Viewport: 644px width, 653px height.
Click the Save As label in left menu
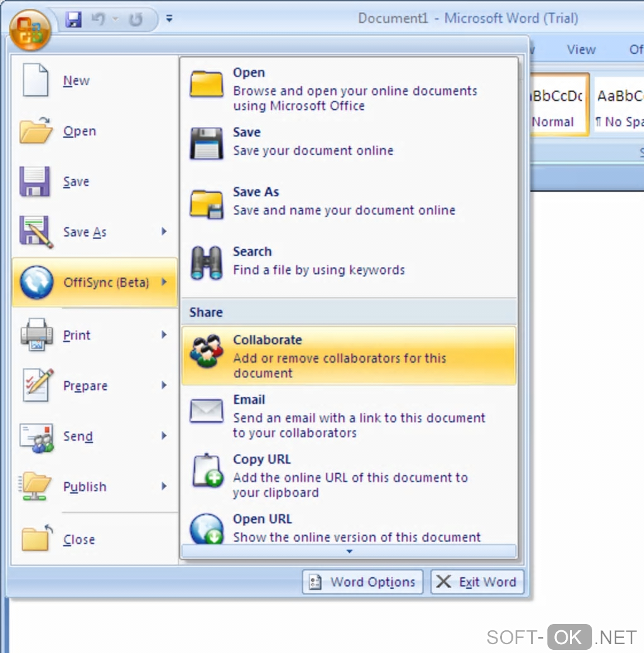click(x=85, y=232)
